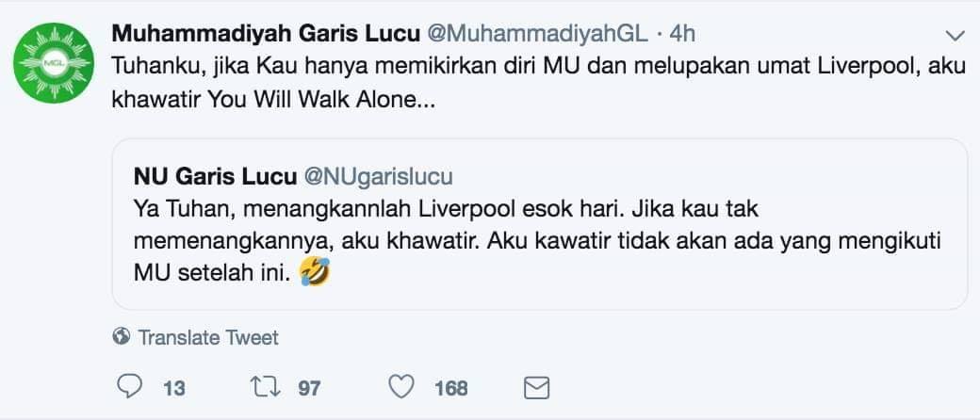The image size is (980, 420).
Task: Click the retweet count 97
Action: [309, 389]
